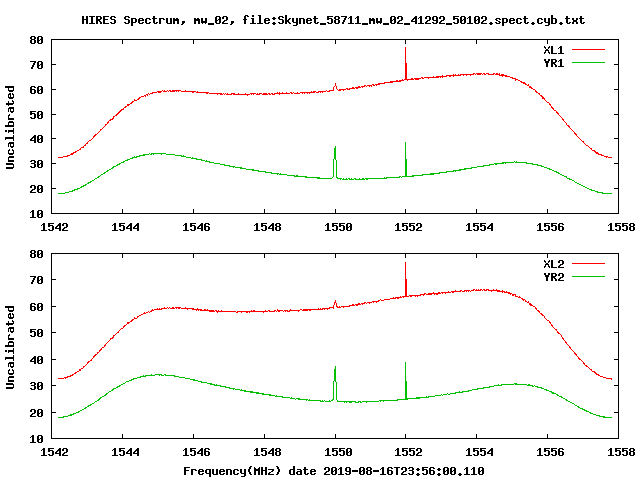The width and height of the screenshot is (640, 480).
Task: Click the 10 y-axis label on bottom plot
Action: [36, 439]
